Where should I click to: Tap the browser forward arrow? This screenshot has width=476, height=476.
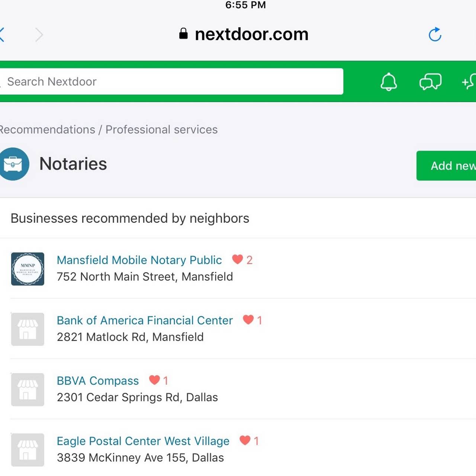click(x=39, y=35)
